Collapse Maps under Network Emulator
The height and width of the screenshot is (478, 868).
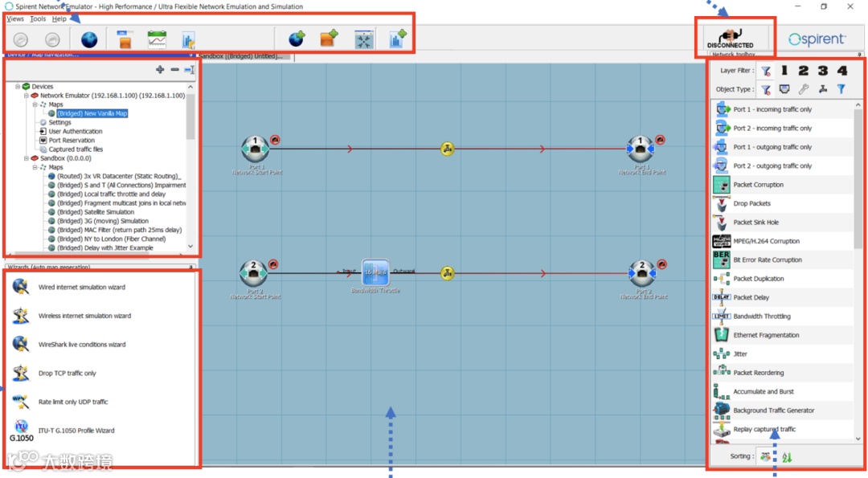(35, 104)
